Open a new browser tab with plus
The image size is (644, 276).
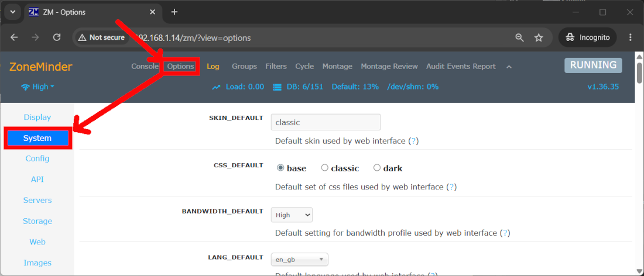(x=174, y=12)
